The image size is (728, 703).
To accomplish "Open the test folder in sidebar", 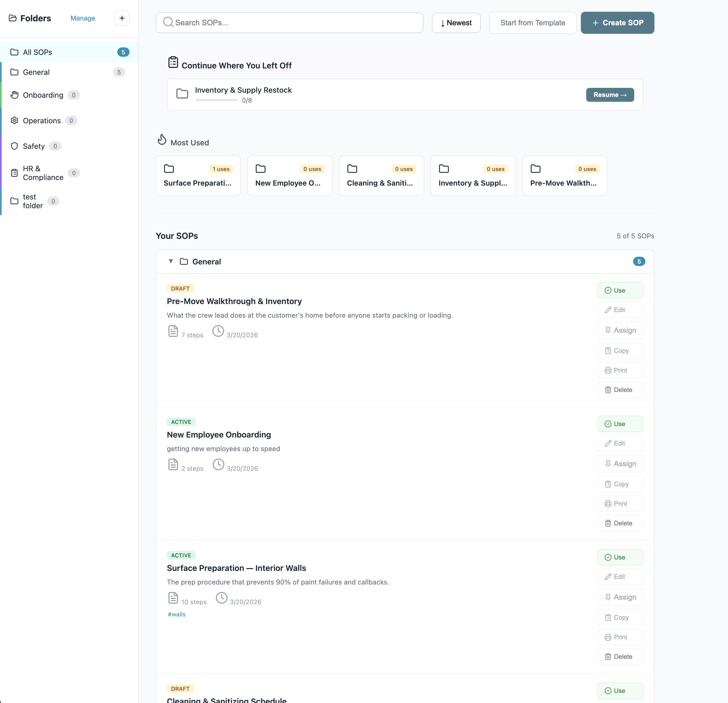I will (33, 201).
